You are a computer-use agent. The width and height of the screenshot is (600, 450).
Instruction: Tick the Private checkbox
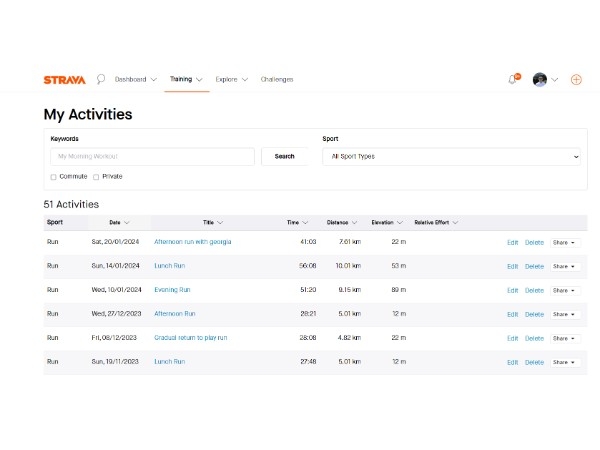click(96, 177)
